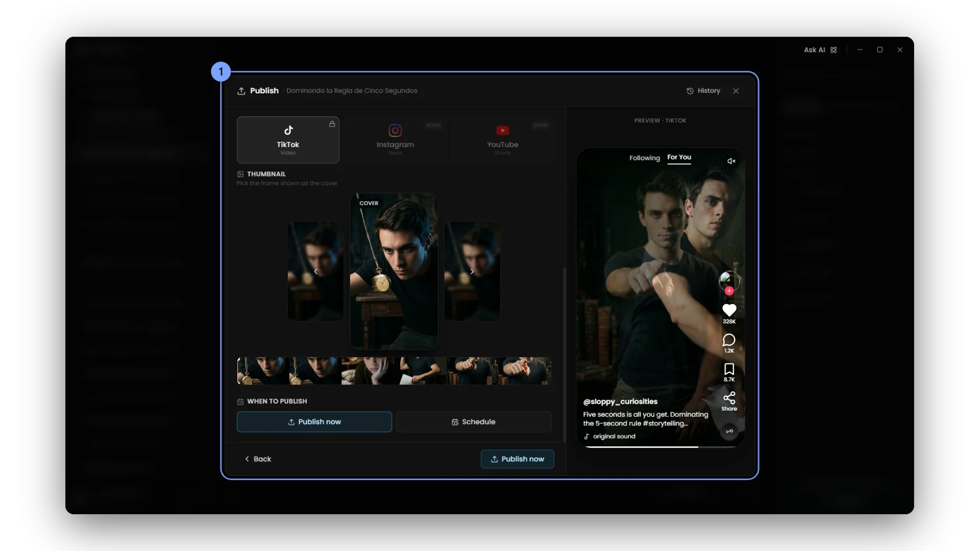Tap the heart like icon in preview
Image resolution: width=980 pixels, height=551 pixels.
pos(729,310)
